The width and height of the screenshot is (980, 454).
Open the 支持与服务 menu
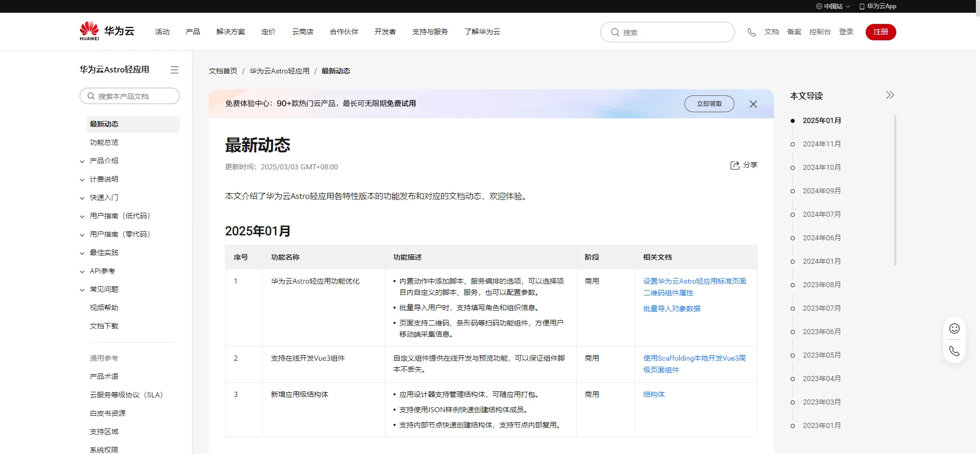point(430,32)
